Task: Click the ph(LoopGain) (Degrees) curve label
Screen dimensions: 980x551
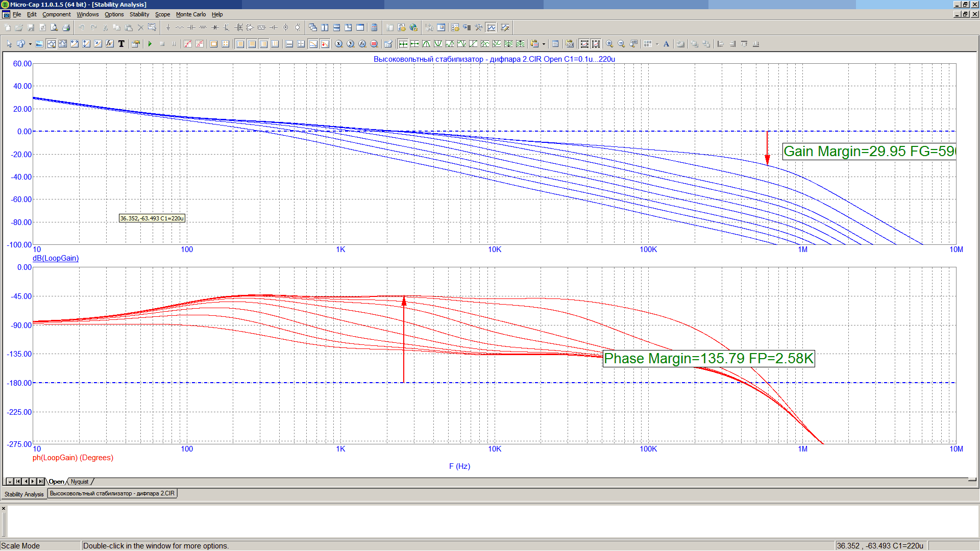Action: pyautogui.click(x=73, y=458)
